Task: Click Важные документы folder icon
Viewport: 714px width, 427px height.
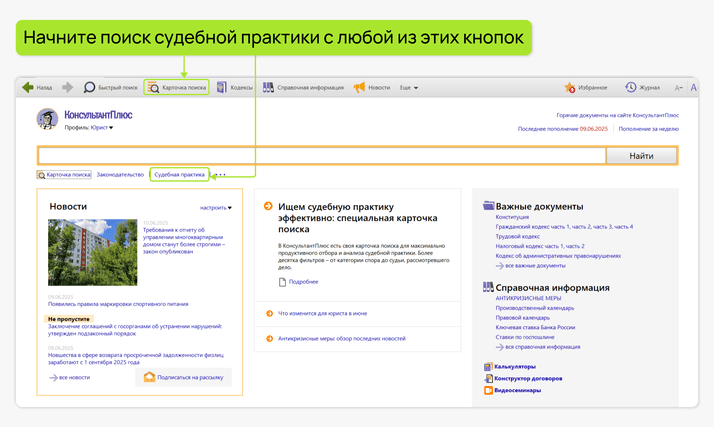Action: (489, 206)
